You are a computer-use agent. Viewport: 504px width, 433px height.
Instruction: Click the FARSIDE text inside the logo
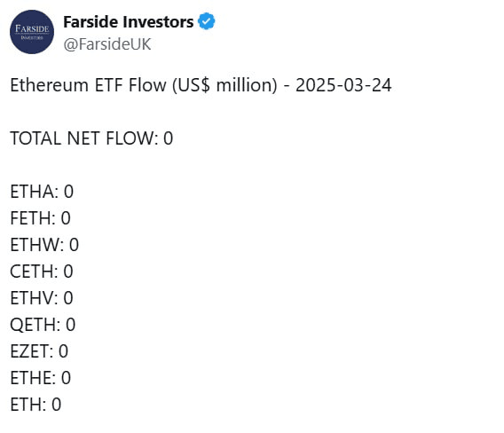(x=32, y=29)
